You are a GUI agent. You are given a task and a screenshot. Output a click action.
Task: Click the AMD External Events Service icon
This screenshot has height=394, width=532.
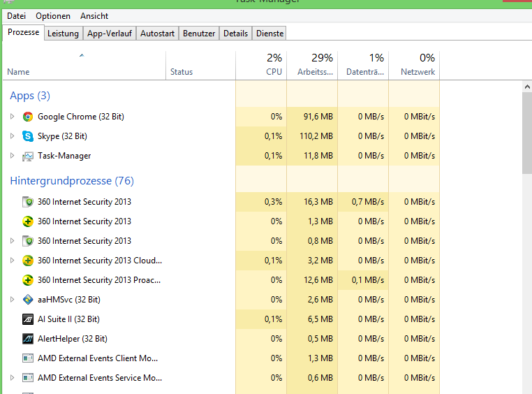[28, 378]
